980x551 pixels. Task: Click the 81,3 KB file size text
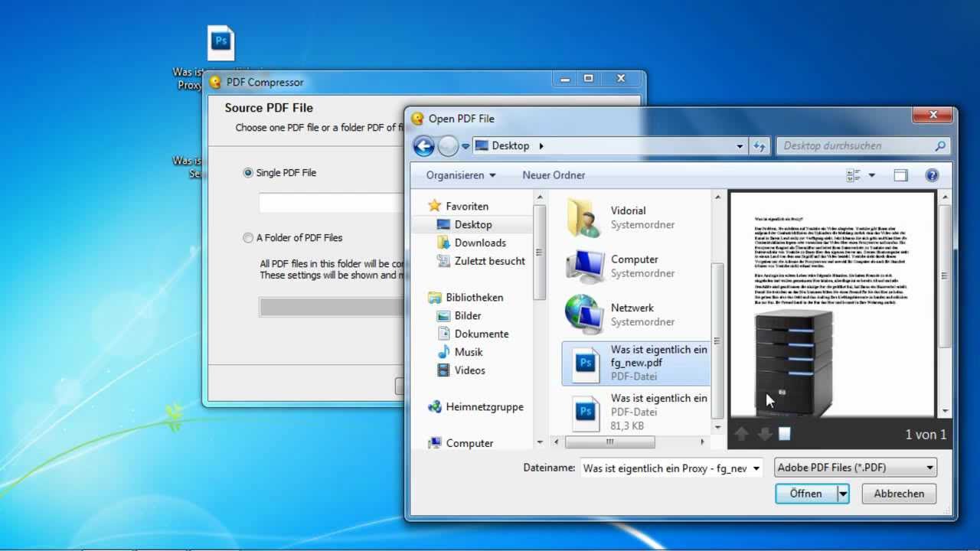click(627, 425)
